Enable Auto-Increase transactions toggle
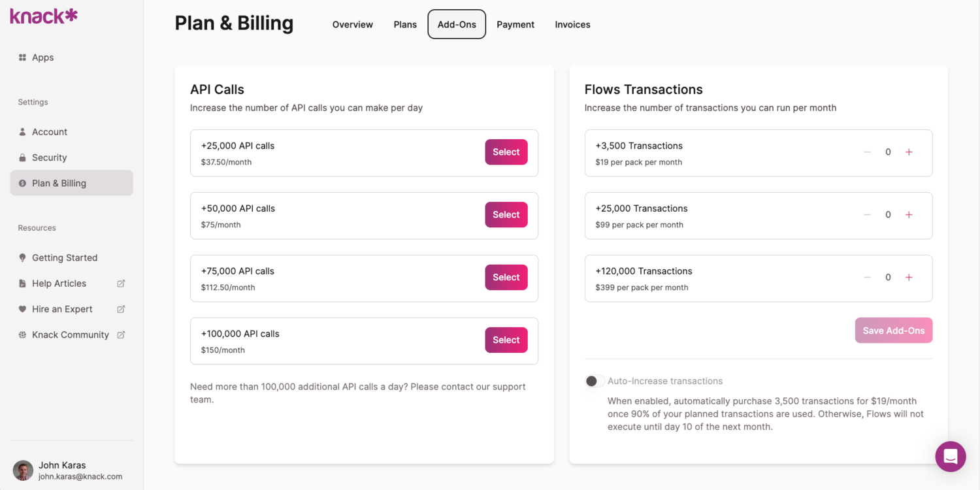The width and height of the screenshot is (980, 490). (593, 381)
